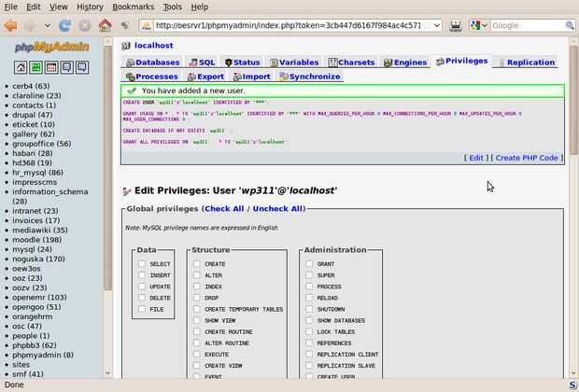
Task: Click the S icon in the status bar
Action: click(x=572, y=385)
